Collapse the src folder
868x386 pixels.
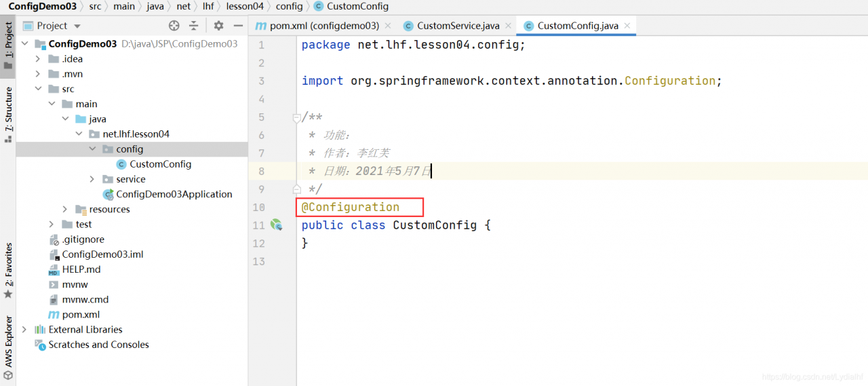(x=39, y=89)
